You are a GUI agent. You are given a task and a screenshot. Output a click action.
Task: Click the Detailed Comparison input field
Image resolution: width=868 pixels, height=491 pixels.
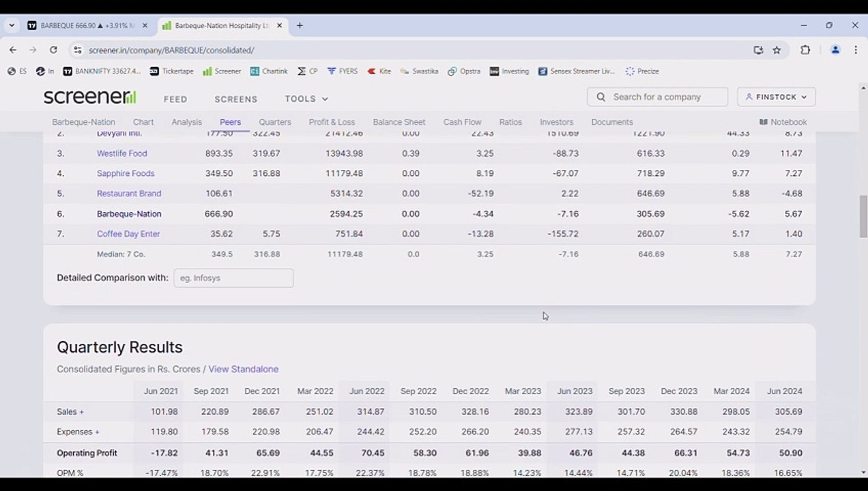tap(233, 278)
